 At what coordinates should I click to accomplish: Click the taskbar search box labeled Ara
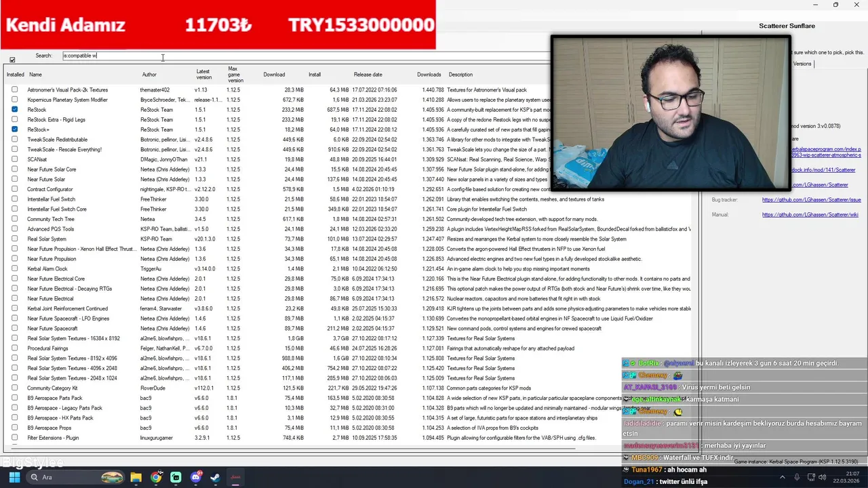pyautogui.click(x=75, y=477)
